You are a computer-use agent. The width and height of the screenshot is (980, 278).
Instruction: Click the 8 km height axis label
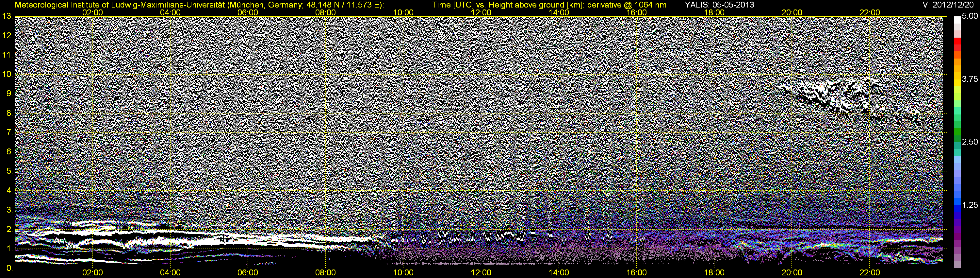click(9, 113)
